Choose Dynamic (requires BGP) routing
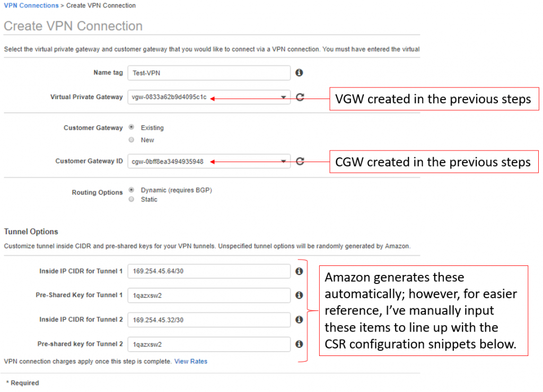 pyautogui.click(x=132, y=190)
